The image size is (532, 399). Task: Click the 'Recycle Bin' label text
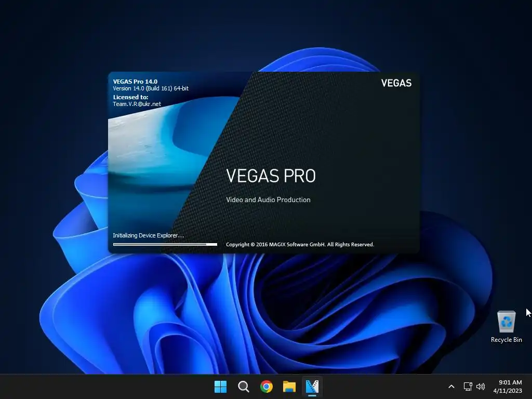(x=506, y=340)
